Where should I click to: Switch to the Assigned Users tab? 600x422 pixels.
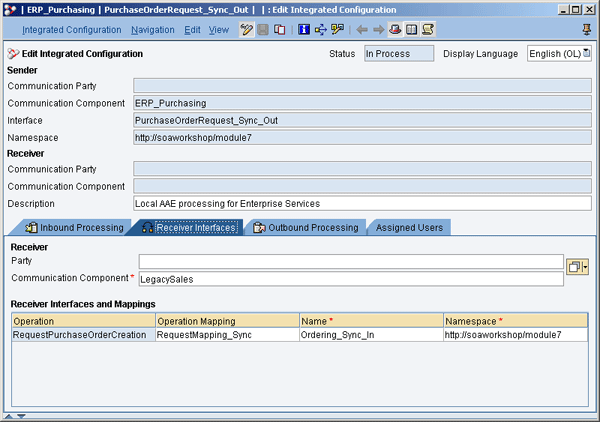point(409,228)
